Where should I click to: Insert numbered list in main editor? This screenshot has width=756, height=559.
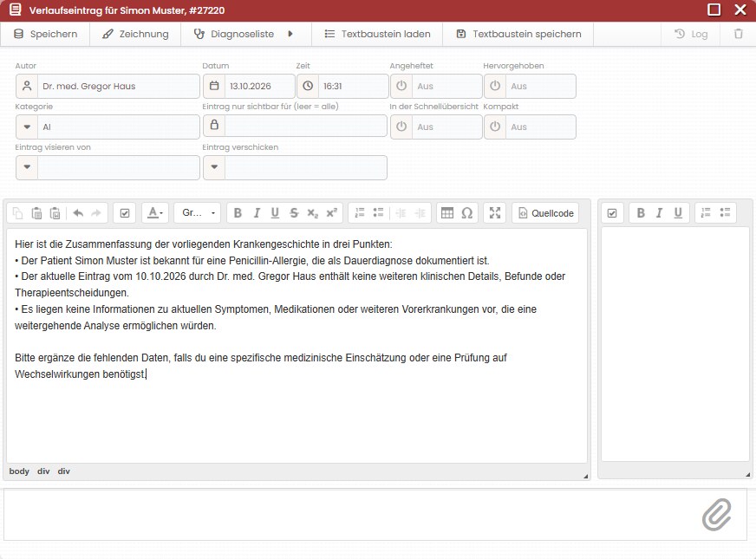tap(360, 213)
